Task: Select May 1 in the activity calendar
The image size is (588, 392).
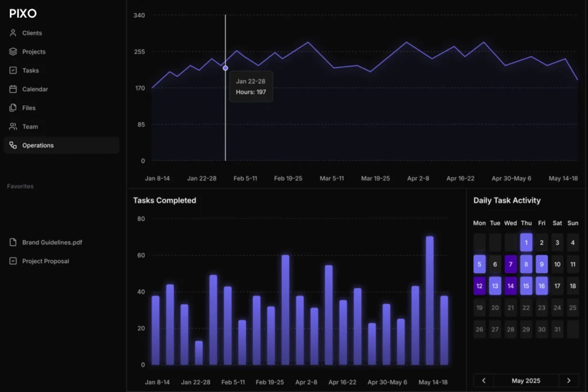Action: click(526, 242)
